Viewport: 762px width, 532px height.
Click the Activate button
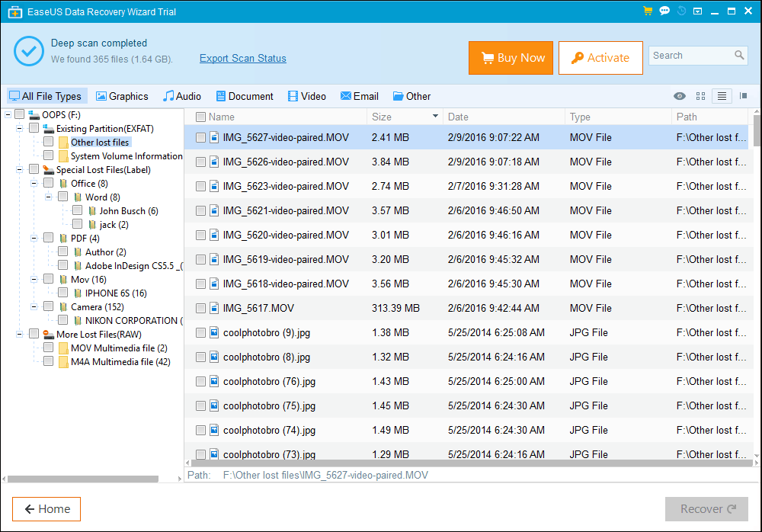coord(600,58)
